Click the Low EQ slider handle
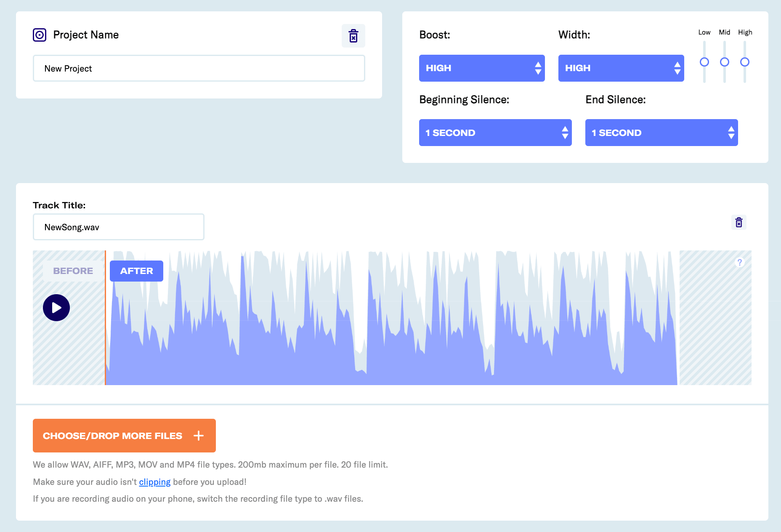The width and height of the screenshot is (781, 532). click(x=704, y=62)
